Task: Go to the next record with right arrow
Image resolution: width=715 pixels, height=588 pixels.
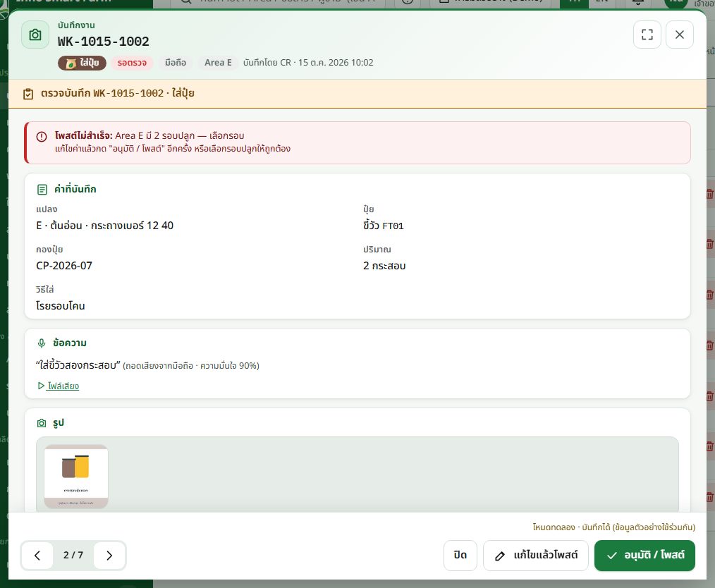Action: [109, 555]
